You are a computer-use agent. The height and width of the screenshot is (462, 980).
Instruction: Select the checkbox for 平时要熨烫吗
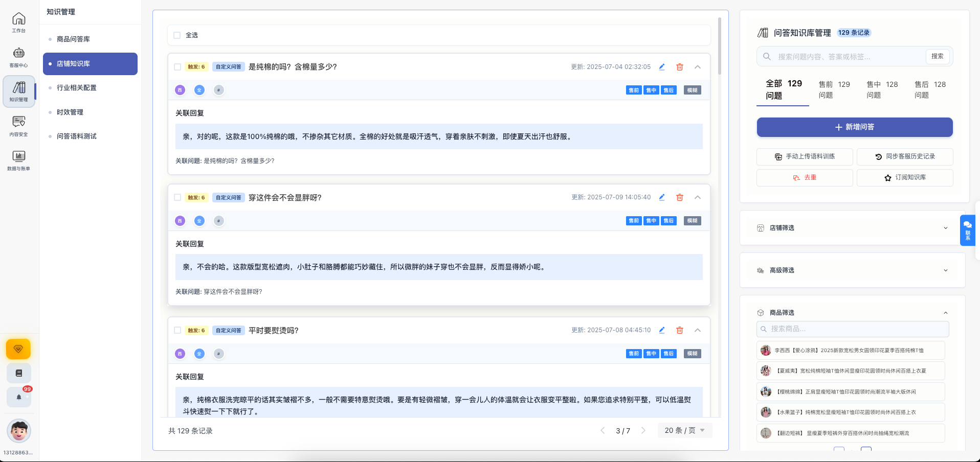coord(177,330)
